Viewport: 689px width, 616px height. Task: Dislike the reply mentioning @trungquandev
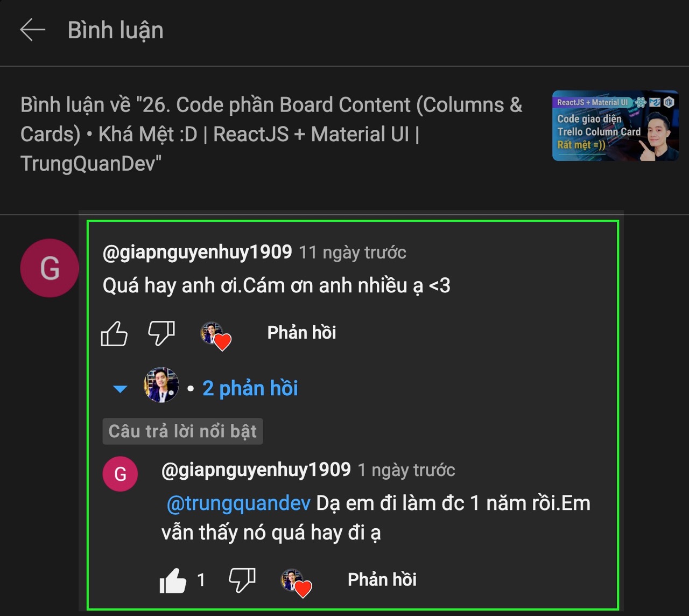point(242,580)
